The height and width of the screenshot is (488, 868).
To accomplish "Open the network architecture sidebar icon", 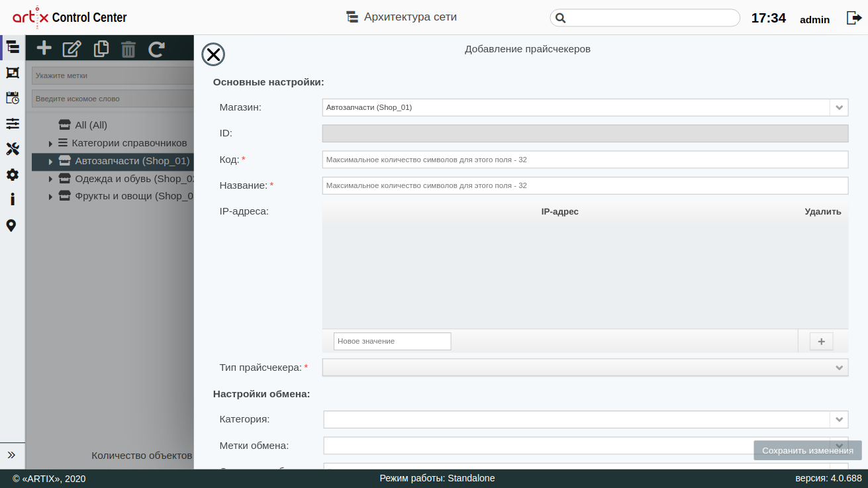I will click(13, 47).
